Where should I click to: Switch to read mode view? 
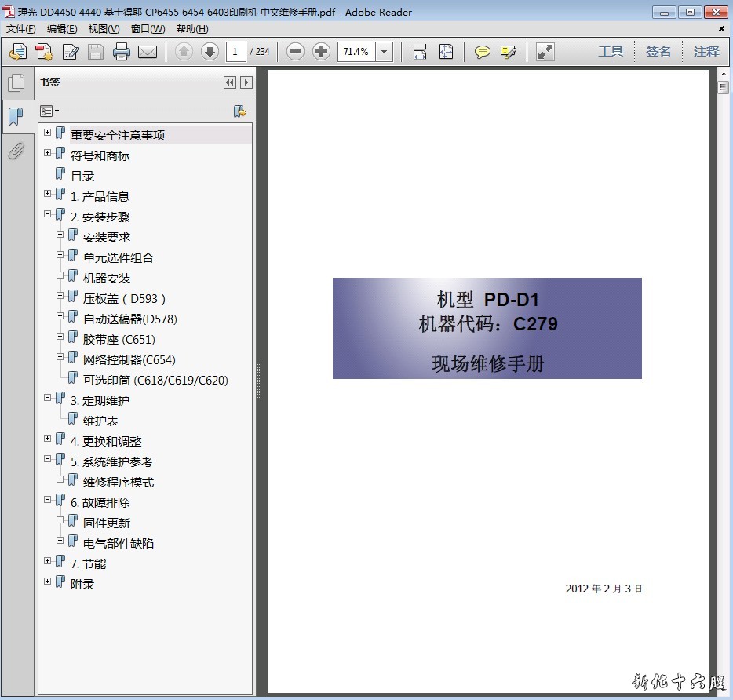pyautogui.click(x=545, y=52)
